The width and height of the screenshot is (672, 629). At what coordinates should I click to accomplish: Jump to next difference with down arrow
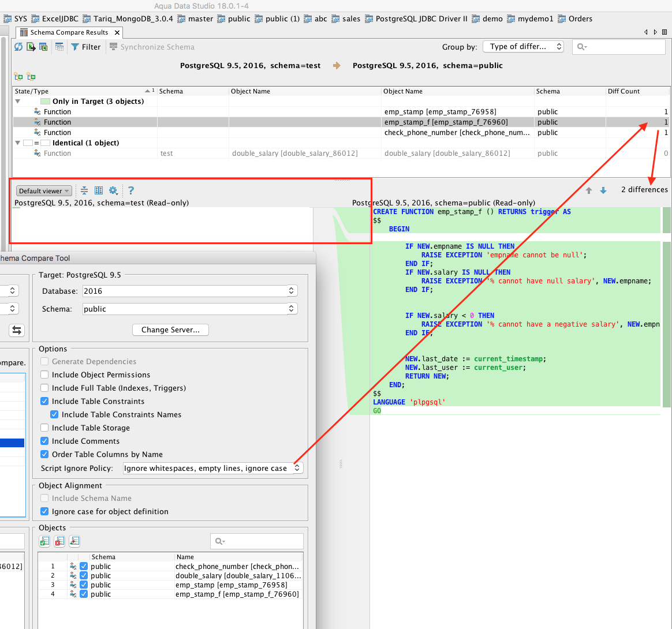pyautogui.click(x=603, y=190)
